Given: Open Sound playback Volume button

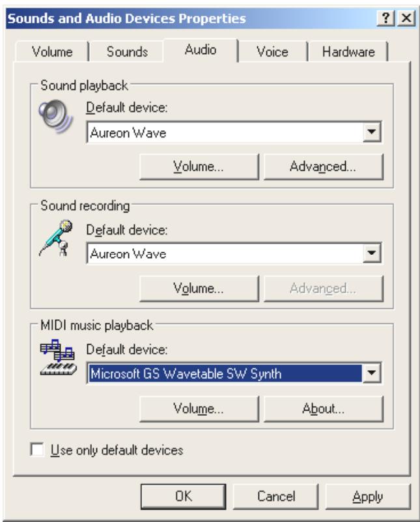Looking at the screenshot, I should click(x=199, y=166).
